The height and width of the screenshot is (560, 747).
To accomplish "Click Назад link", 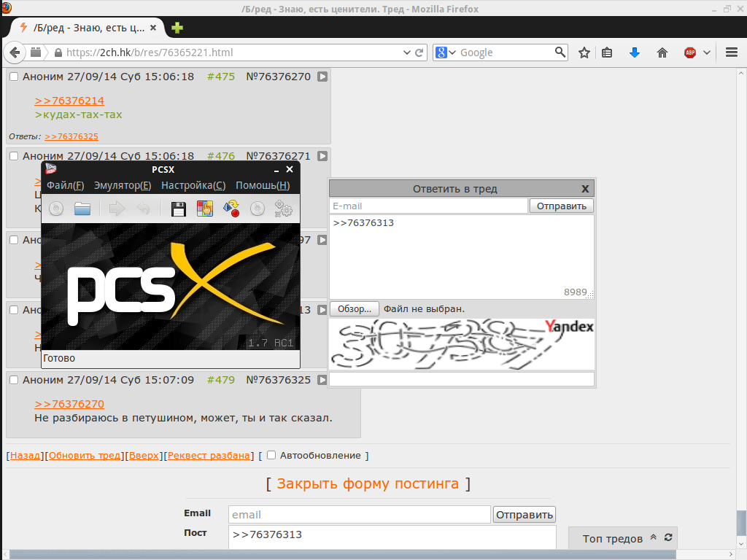I will coord(26,455).
